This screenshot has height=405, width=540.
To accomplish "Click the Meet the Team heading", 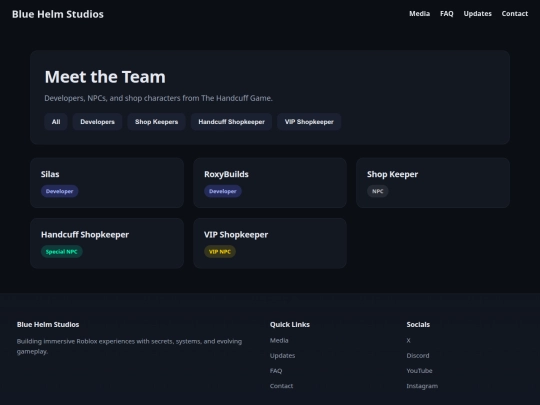I will (105, 77).
